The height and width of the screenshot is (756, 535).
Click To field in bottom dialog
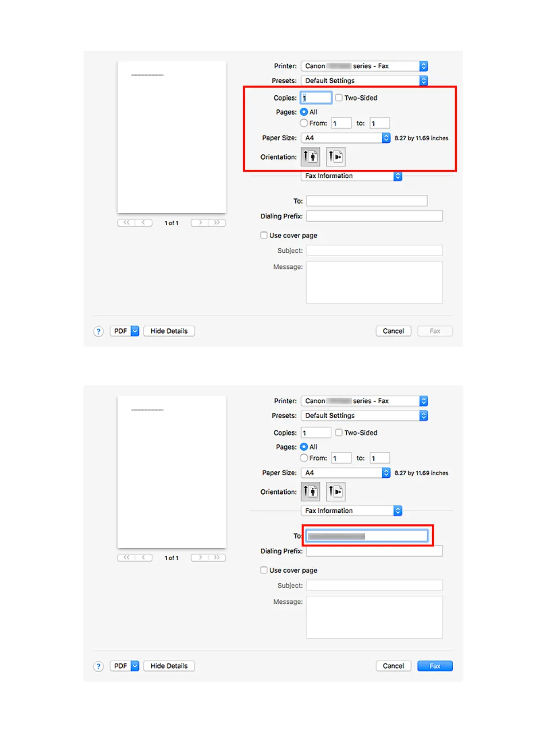pos(367,536)
